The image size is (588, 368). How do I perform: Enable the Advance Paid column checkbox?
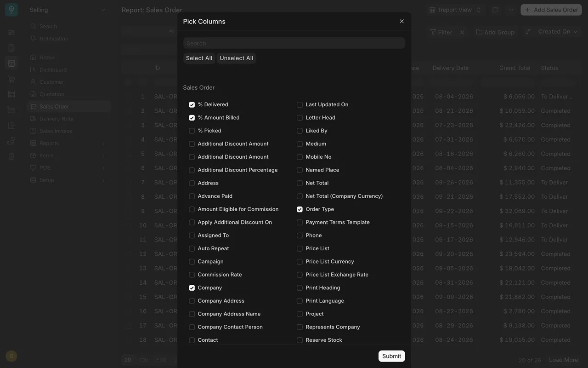coord(192,196)
